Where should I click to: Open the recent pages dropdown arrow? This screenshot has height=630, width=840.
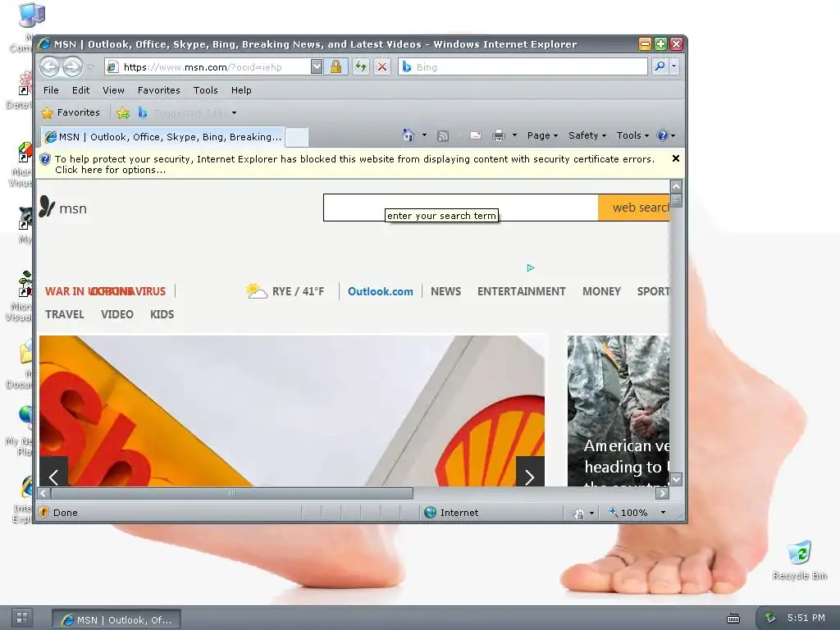coord(90,67)
